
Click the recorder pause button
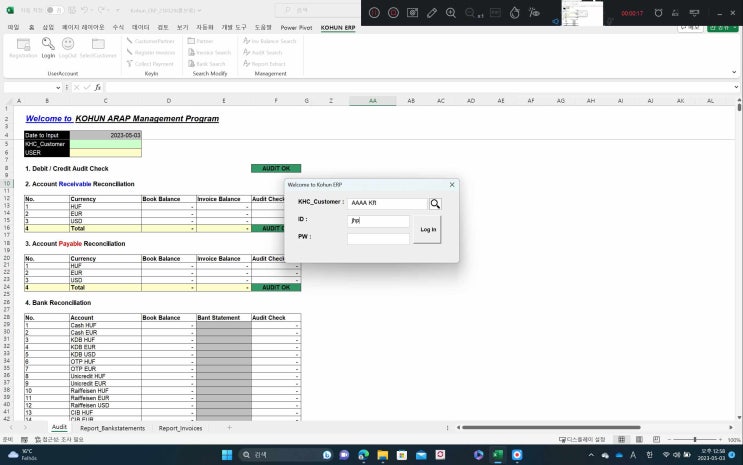pyautogui.click(x=374, y=13)
